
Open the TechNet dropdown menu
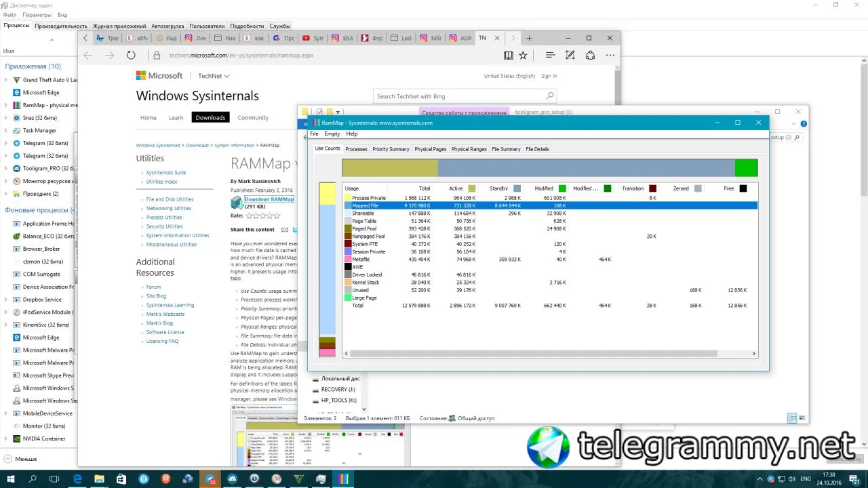click(214, 76)
